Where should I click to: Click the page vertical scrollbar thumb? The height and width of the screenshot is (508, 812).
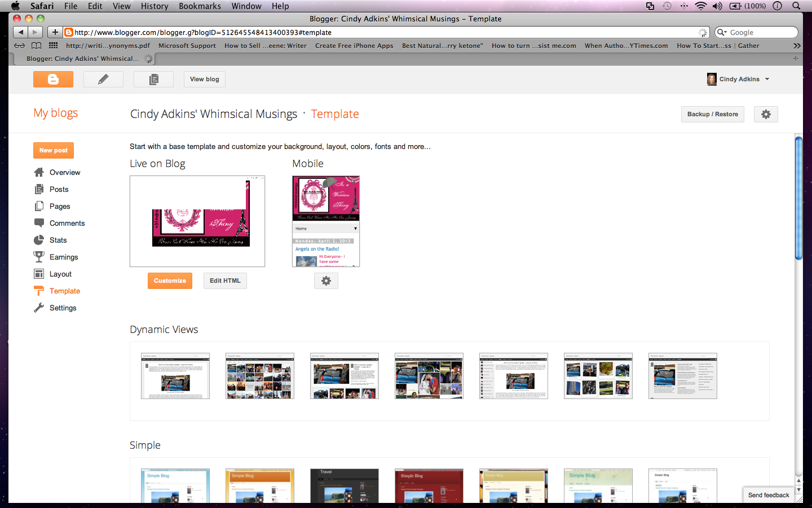click(x=798, y=198)
